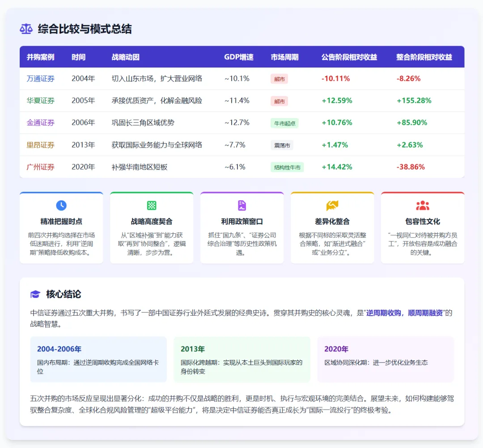
Task: Click the highlighted 逆周期收购，顺周期融资 phrase
Action: pyautogui.click(x=404, y=313)
